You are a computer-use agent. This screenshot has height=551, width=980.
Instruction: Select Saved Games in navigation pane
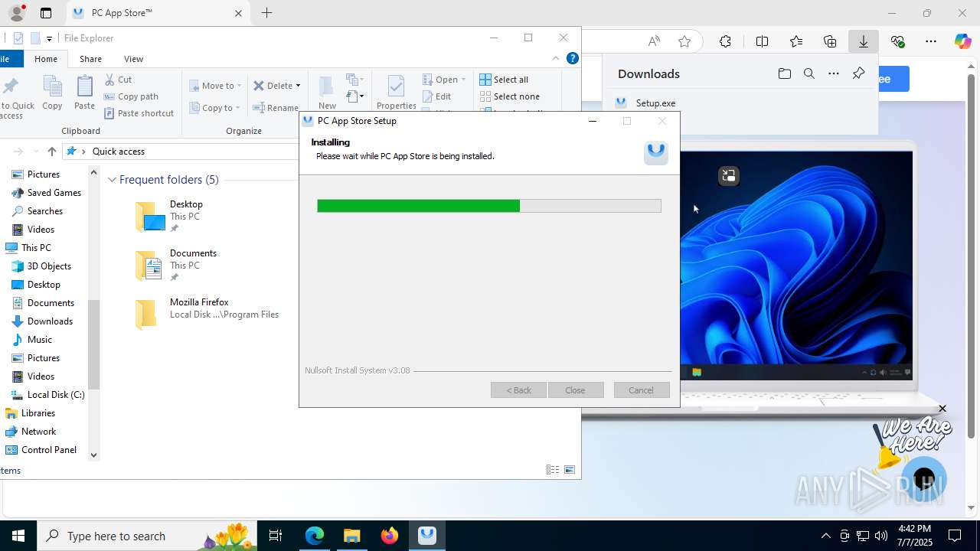tap(47, 193)
